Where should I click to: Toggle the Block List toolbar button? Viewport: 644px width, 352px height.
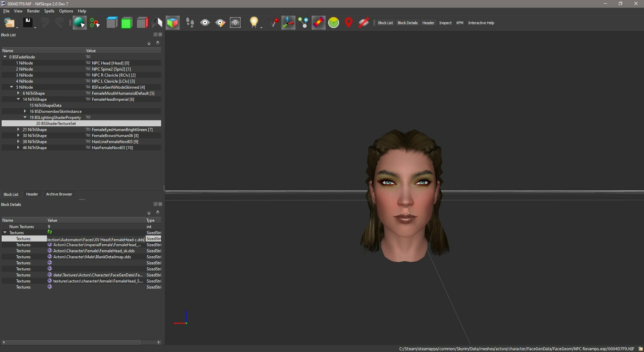click(385, 23)
